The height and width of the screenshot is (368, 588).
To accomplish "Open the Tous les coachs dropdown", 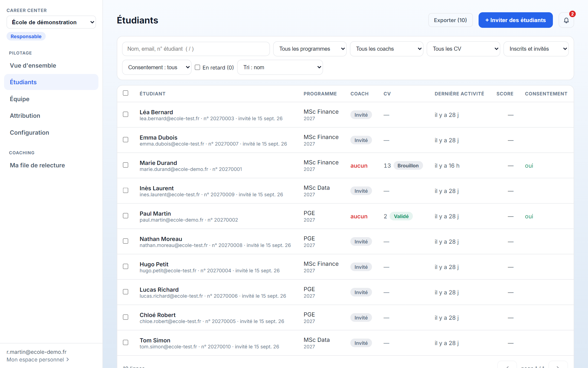I will (387, 49).
